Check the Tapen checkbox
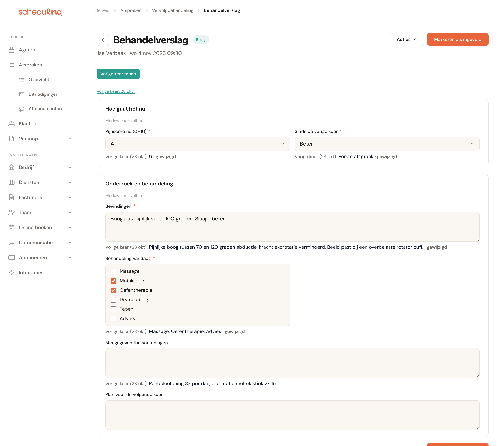 coord(113,309)
